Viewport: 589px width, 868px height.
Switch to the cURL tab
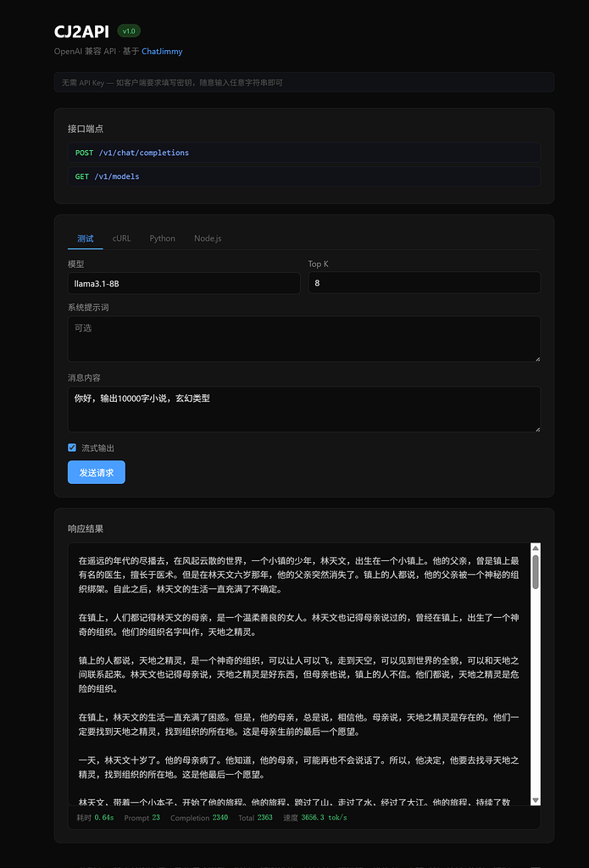121,238
